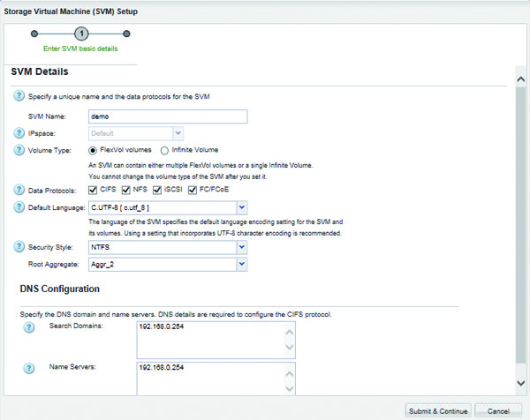
Task: Open the Default Language dropdown
Action: [242, 207]
